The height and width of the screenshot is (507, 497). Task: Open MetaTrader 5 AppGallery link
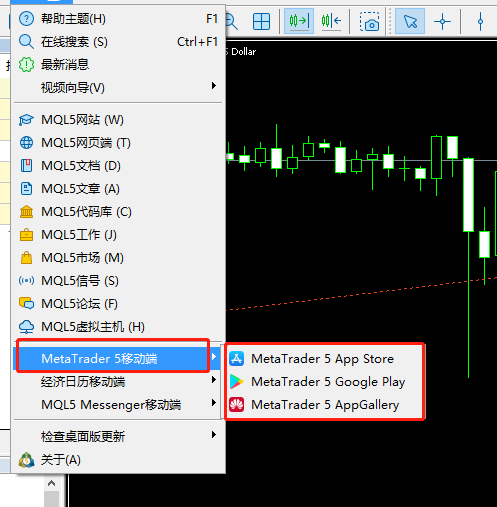[x=324, y=405]
